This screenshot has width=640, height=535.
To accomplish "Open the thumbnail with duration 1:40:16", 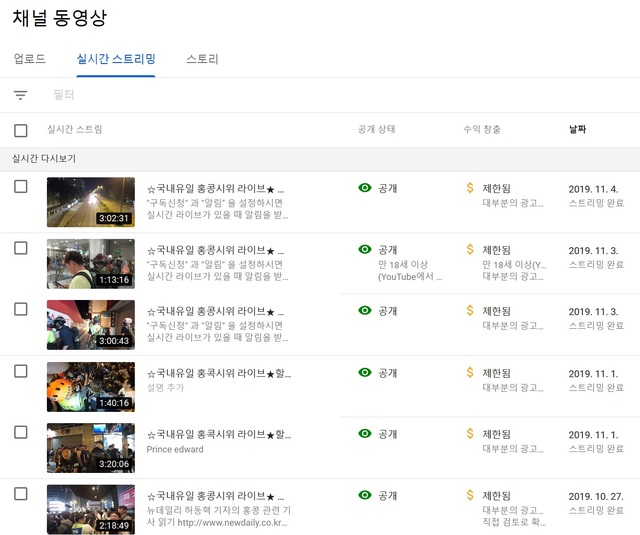I will [91, 387].
